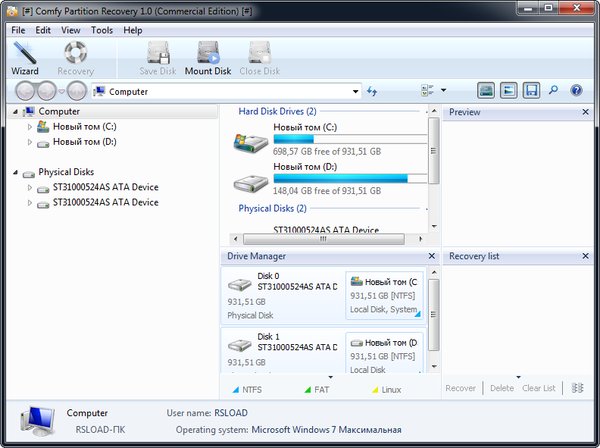Open the view options dropdown arrow
600x448 pixels.
[x=443, y=90]
